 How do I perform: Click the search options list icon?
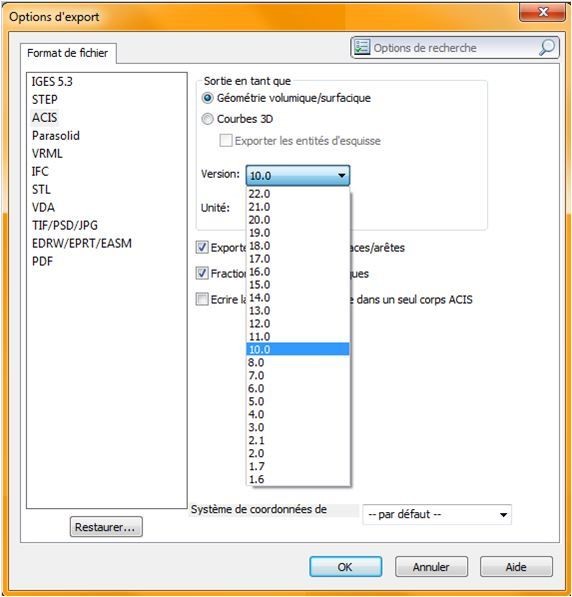(x=361, y=48)
